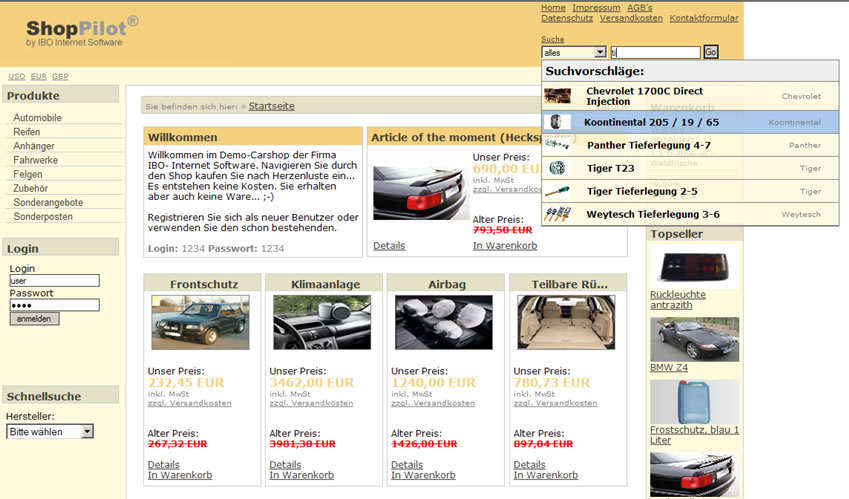Open the AGB's link
This screenshot has height=499, width=849.
[639, 8]
